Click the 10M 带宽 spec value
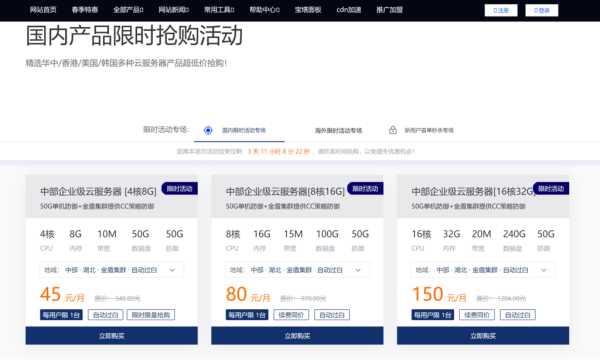 (x=107, y=234)
